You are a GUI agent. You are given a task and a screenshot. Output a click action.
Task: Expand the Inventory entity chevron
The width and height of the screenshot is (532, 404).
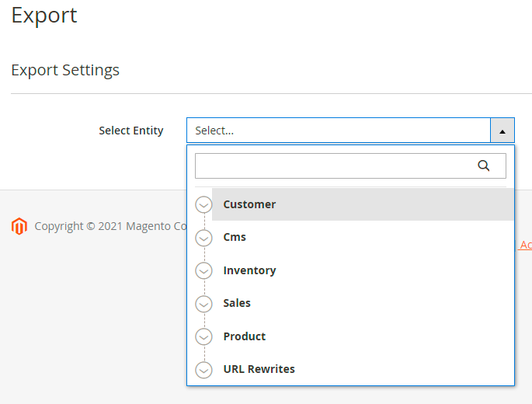click(x=203, y=271)
